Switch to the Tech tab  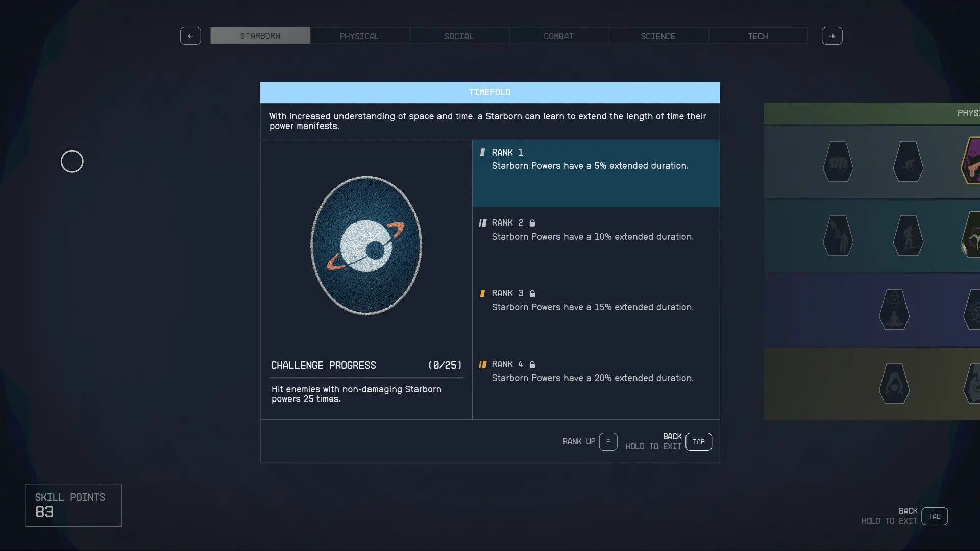[757, 36]
